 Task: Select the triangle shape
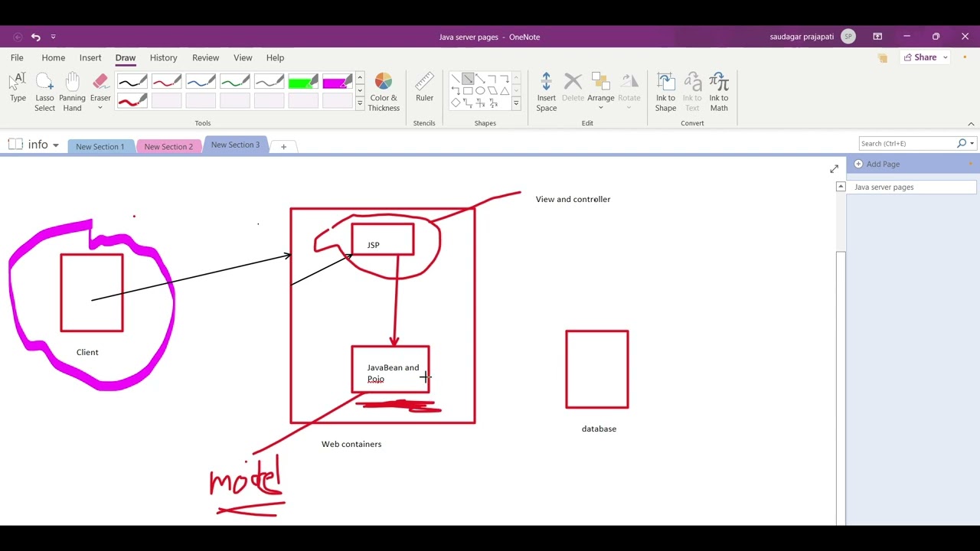pyautogui.click(x=505, y=90)
